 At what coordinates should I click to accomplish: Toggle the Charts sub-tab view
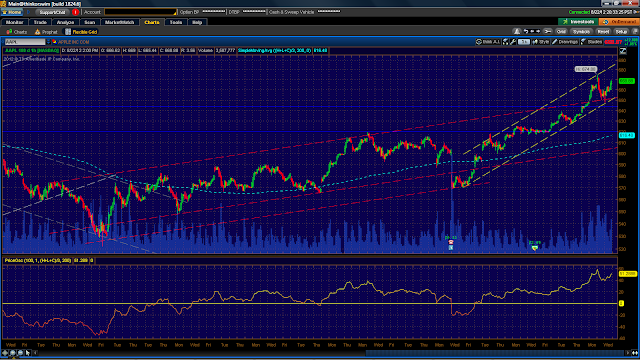tap(17, 32)
